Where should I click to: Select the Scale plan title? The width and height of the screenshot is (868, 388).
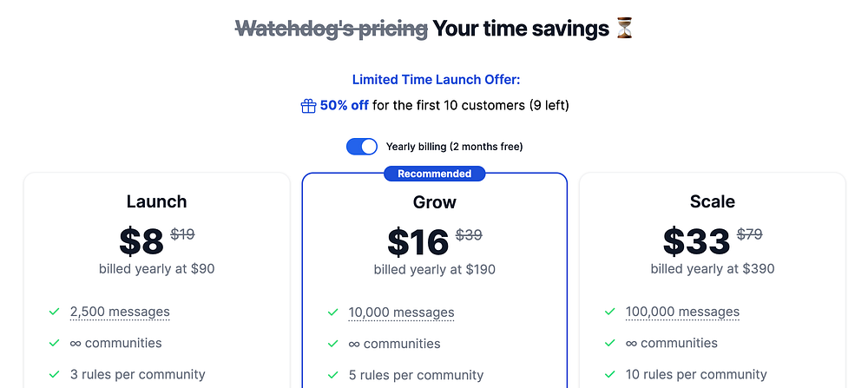pos(712,201)
